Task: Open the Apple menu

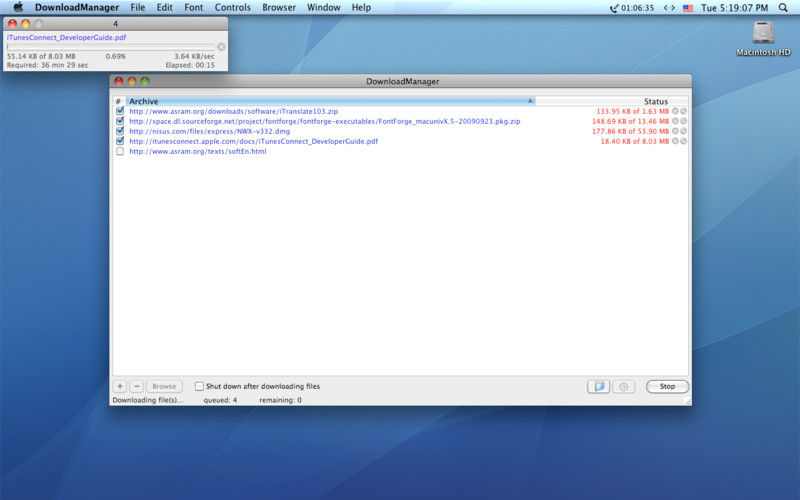Action: [x=18, y=7]
